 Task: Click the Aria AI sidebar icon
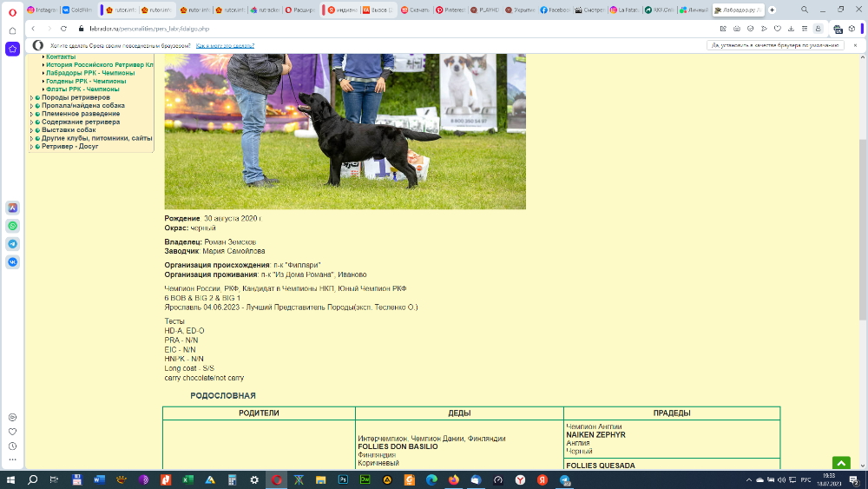click(x=13, y=208)
